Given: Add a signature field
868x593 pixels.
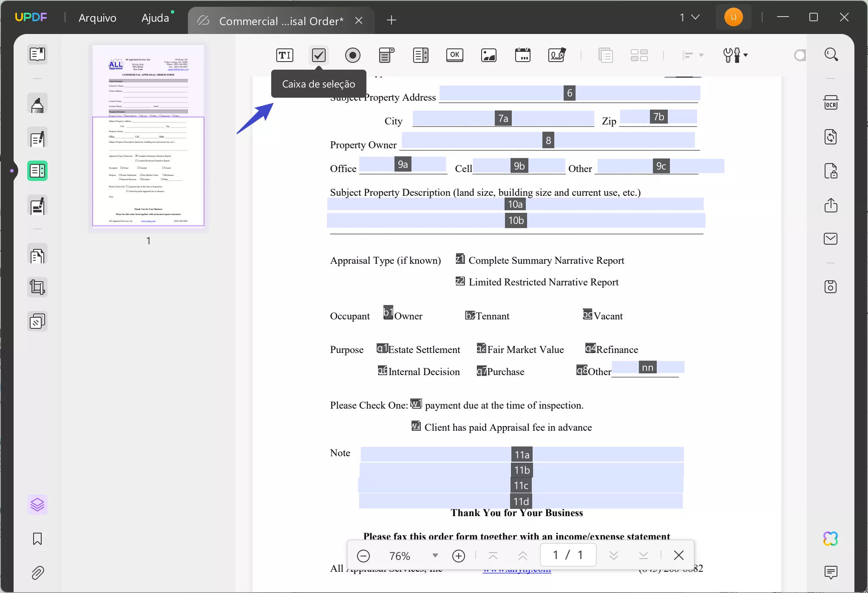Looking at the screenshot, I should click(557, 55).
